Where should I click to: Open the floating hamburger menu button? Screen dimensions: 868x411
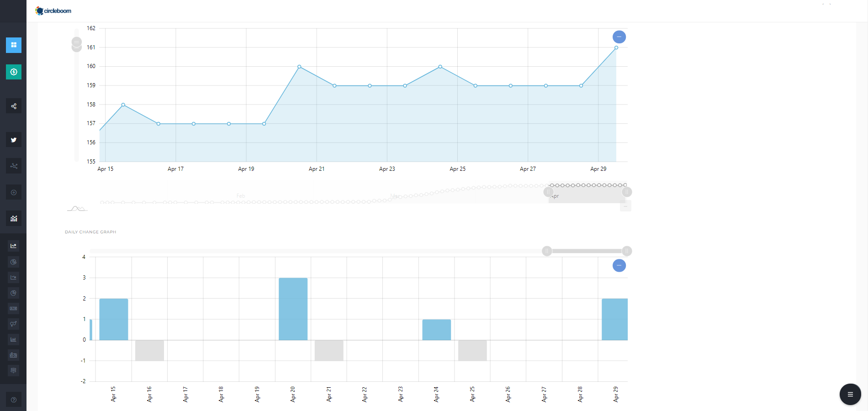(x=850, y=394)
